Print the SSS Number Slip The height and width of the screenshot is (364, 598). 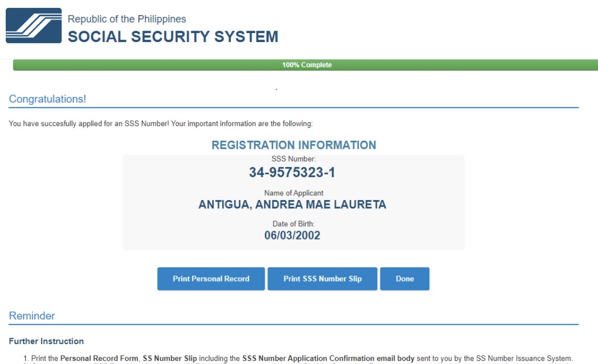pos(322,279)
